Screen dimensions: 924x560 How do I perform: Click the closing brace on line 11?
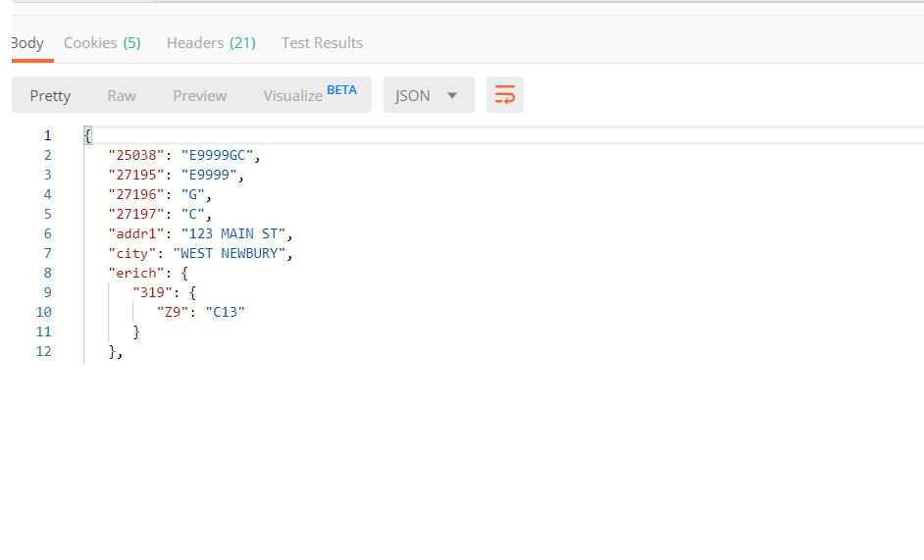(x=136, y=331)
